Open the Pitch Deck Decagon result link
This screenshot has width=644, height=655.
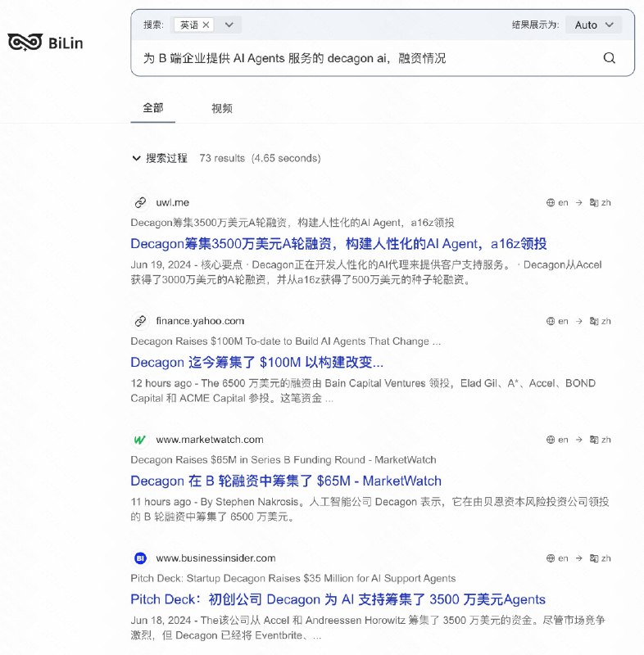point(338,599)
